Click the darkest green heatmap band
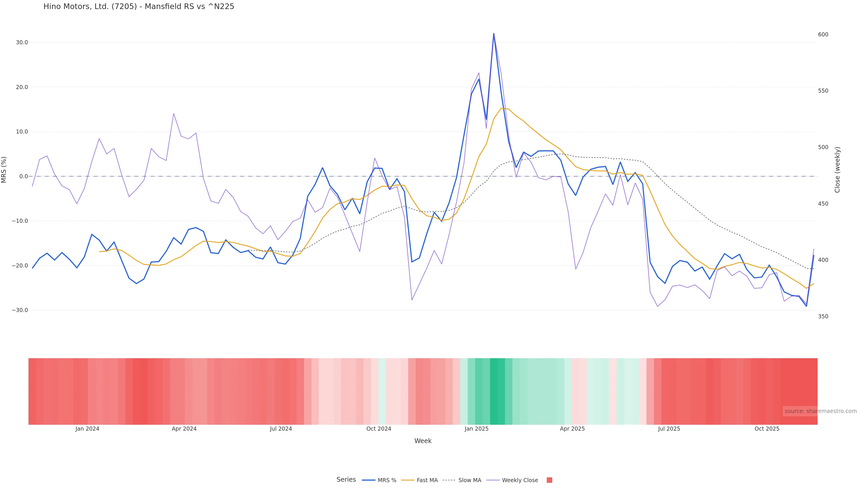This screenshot has width=868, height=488. (x=494, y=391)
